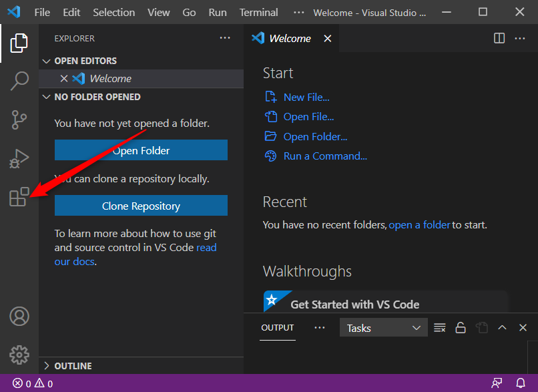Screen dimensions: 538x392
Task: Open Explorer views and more actions ellipsis
Action: [x=225, y=38]
